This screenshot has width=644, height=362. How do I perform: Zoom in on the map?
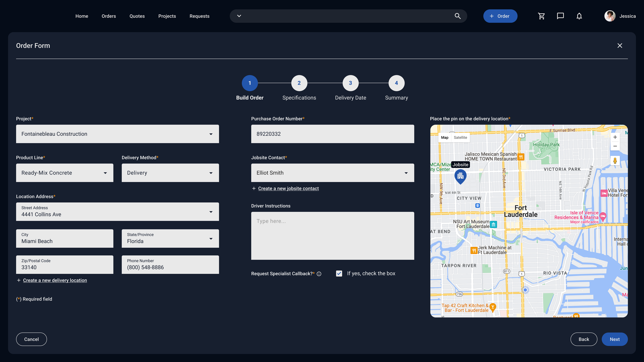(x=615, y=137)
